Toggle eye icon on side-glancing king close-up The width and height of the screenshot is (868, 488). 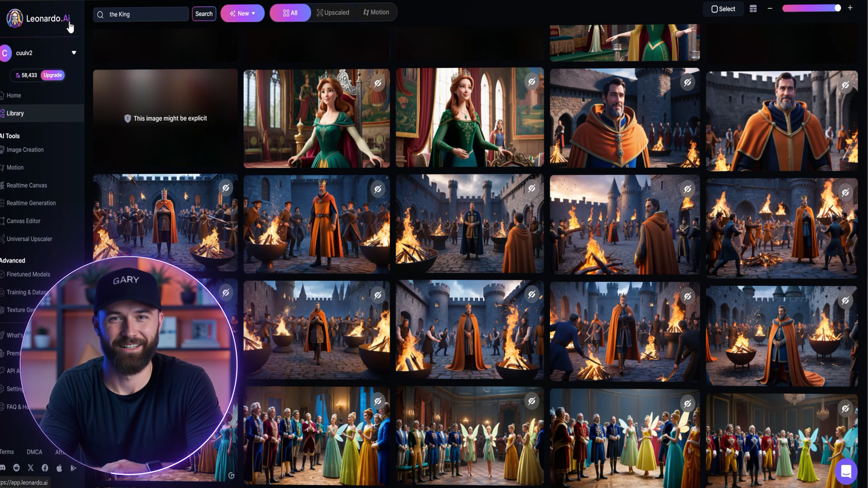coord(687,82)
